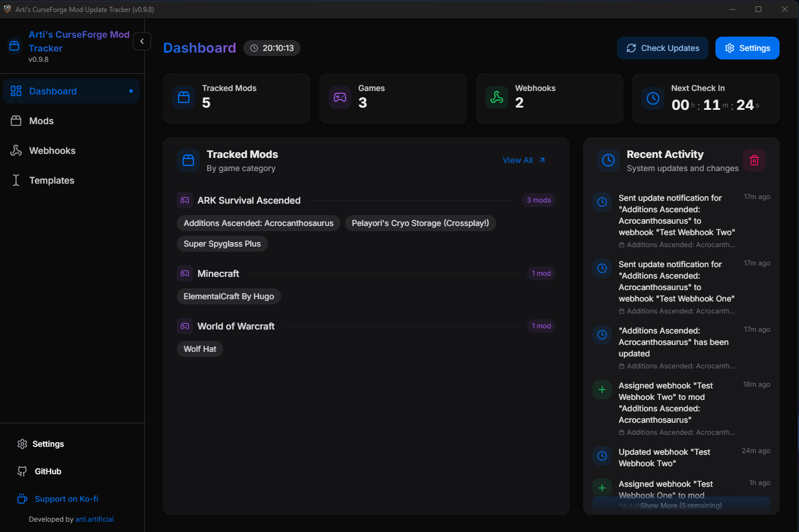Expand activity list with Show More
Screen dimensions: 799x532
681,506
